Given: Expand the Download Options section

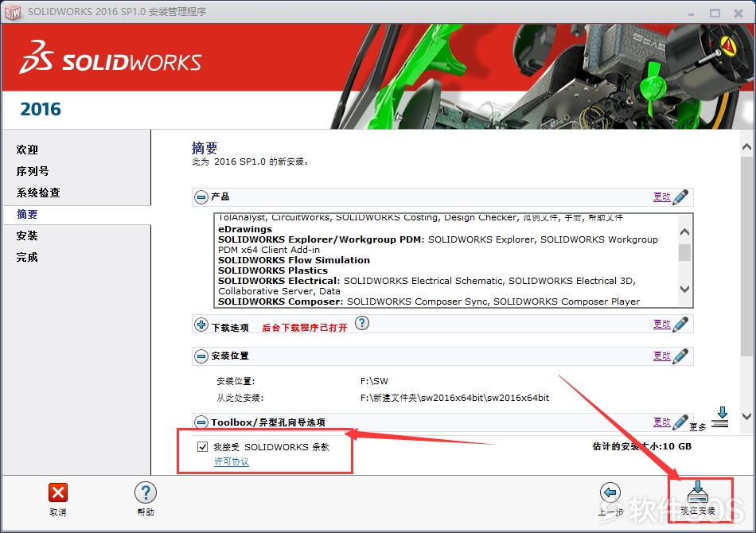Looking at the screenshot, I should (x=201, y=325).
